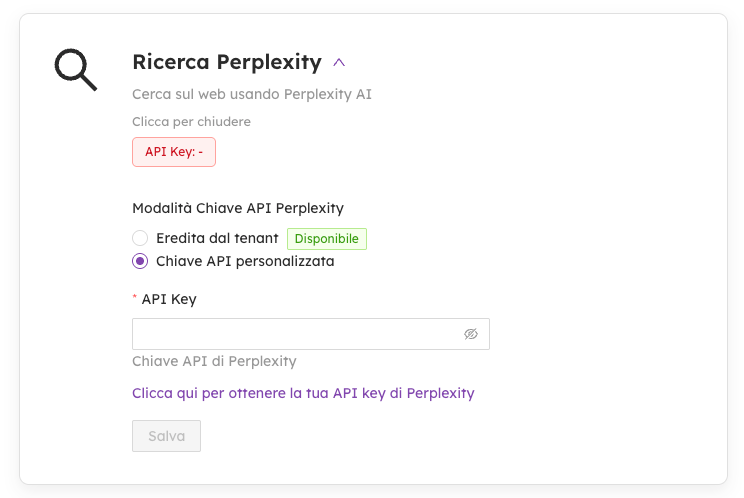Click the green Disponibile badge
This screenshot has height=498, width=744.
[x=327, y=239]
